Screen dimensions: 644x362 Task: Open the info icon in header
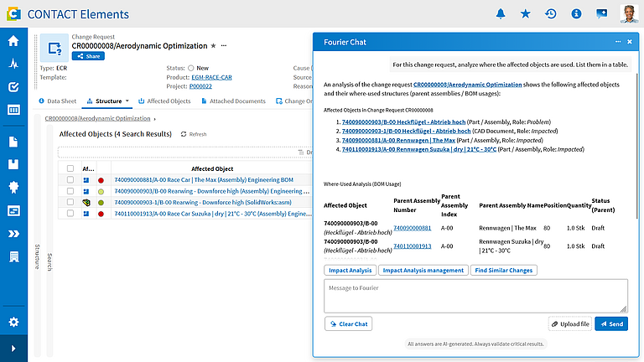(x=576, y=14)
